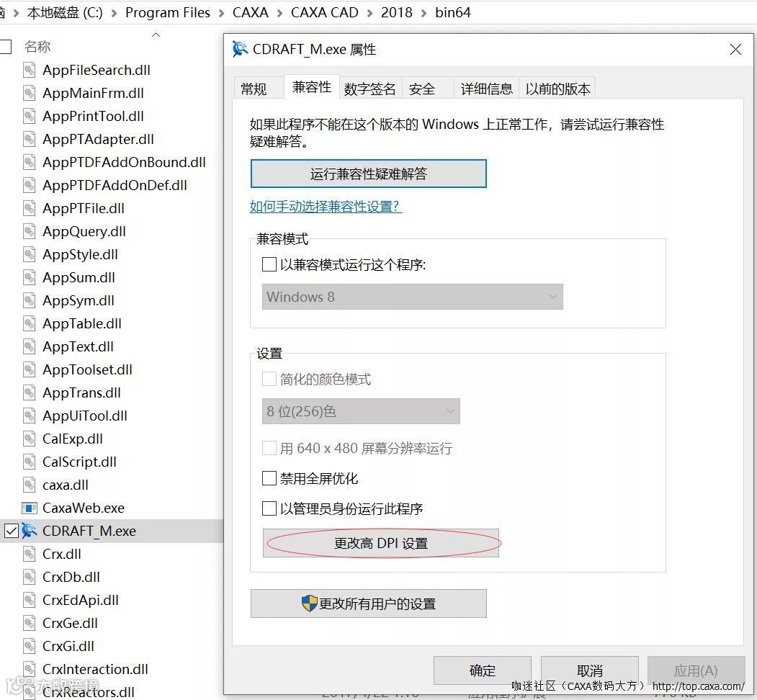The height and width of the screenshot is (700, 757).
Task: Click the AppPTDFAddOnBound.dll file icon
Action: tap(30, 162)
